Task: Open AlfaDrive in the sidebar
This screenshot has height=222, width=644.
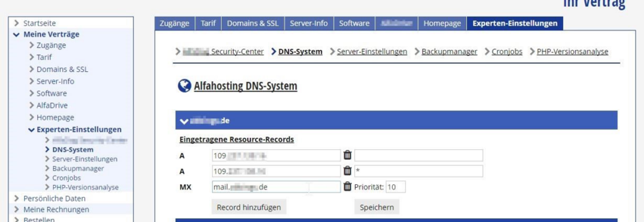Action: pos(52,106)
